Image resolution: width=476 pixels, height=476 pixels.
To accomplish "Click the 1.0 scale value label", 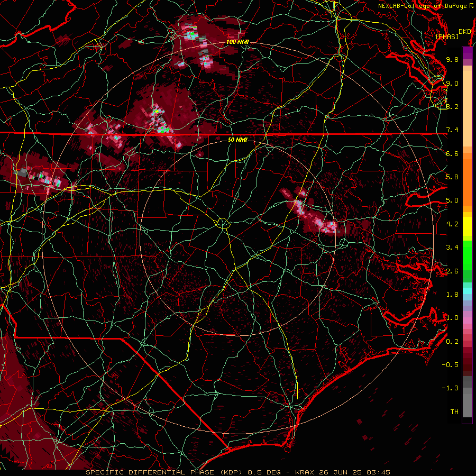I will [452, 318].
